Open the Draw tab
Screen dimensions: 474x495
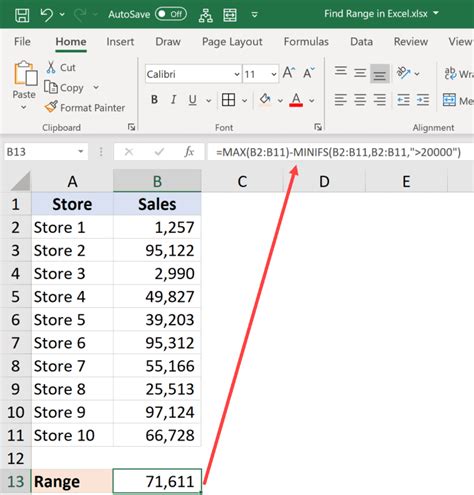tap(168, 42)
